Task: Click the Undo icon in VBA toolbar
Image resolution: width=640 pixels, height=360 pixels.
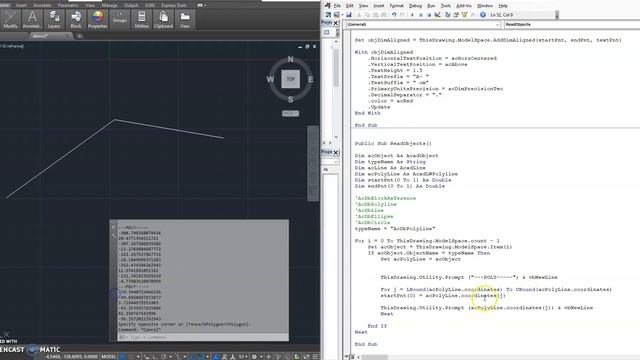Action: click(394, 15)
